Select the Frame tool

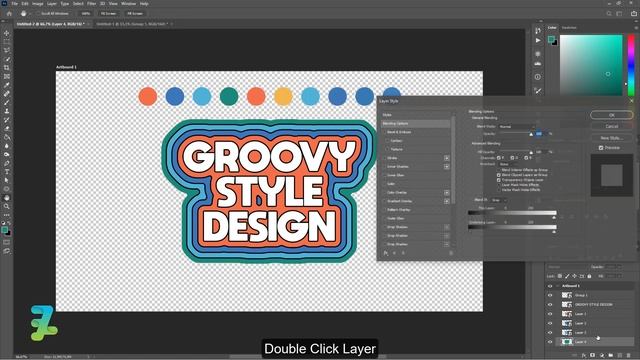(7, 76)
